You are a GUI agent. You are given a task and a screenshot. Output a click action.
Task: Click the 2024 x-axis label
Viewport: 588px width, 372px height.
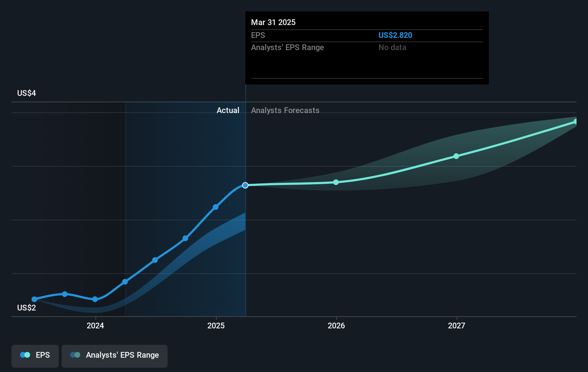point(95,325)
